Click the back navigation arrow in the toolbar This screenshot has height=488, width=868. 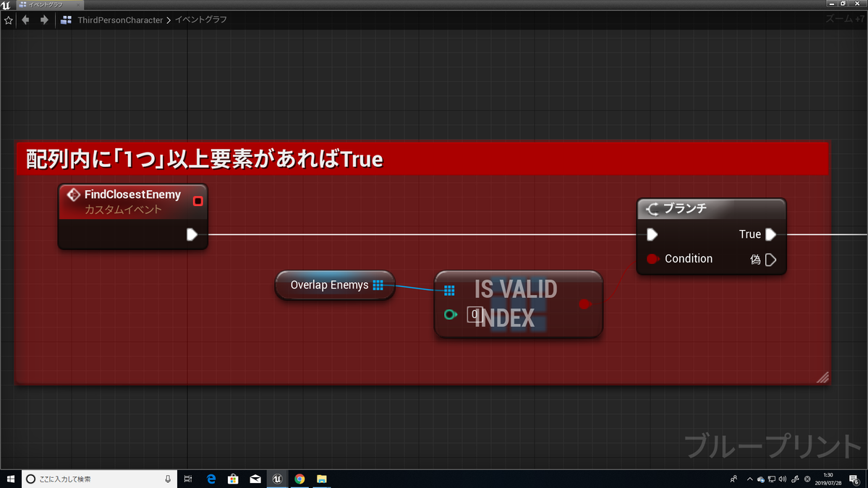pyautogui.click(x=25, y=20)
